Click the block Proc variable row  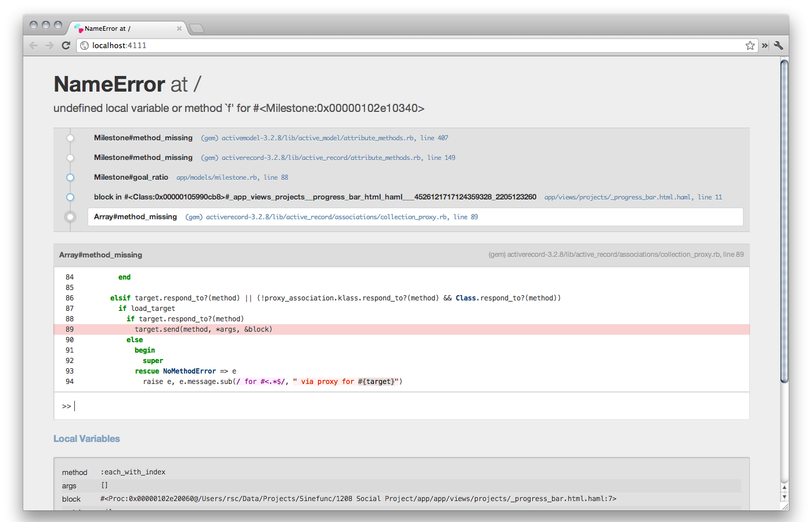[x=402, y=499]
